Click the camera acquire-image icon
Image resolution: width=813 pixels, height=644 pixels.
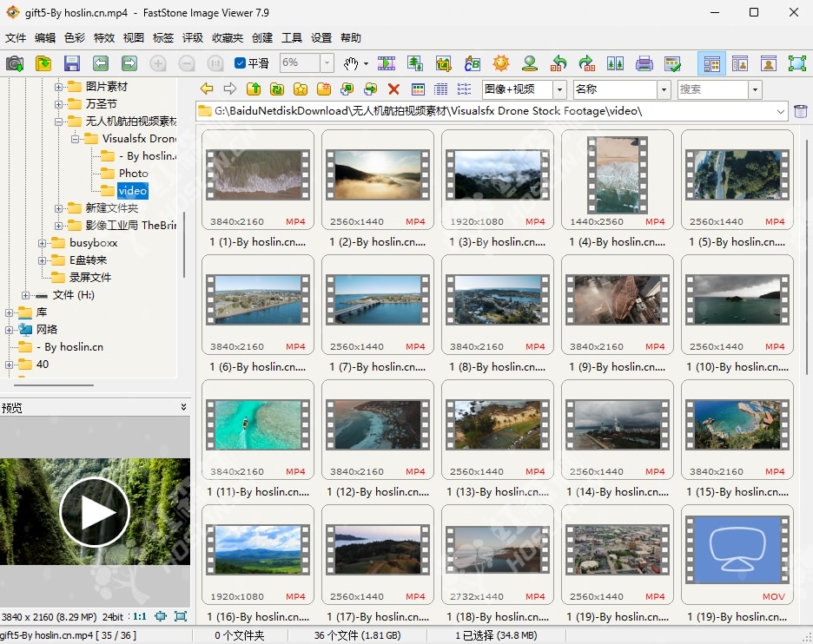pos(15,63)
